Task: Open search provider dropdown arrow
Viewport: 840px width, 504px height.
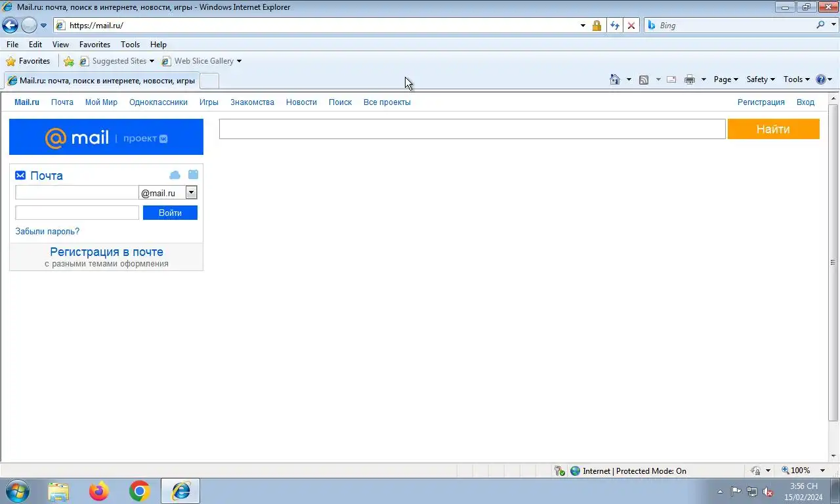Action: click(832, 26)
